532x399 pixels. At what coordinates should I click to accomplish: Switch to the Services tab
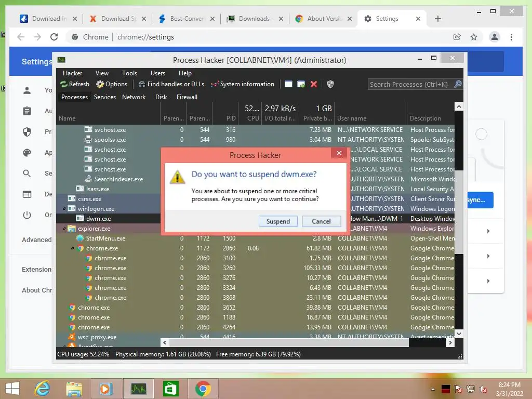105,97
